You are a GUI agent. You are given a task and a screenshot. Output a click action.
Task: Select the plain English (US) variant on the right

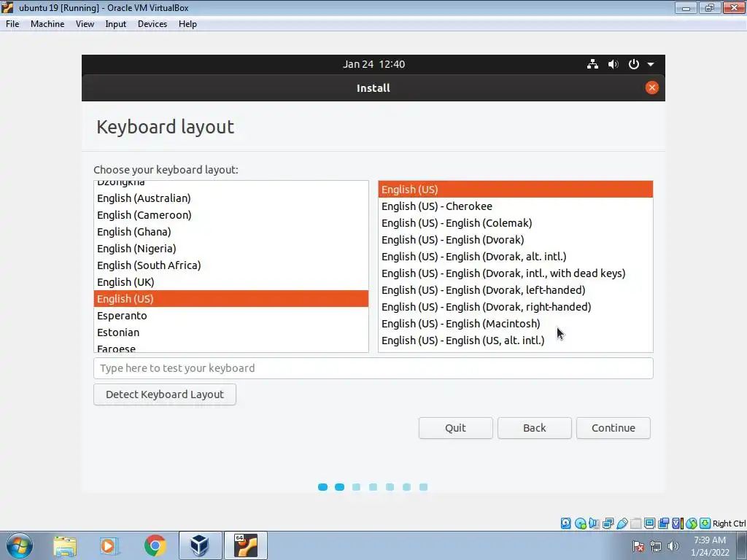pos(516,190)
